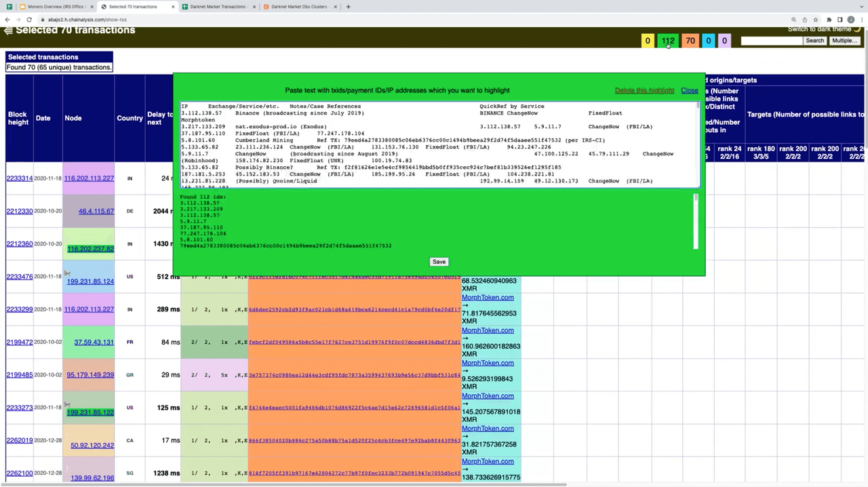This screenshot has height=487, width=868.
Task: Switch to dark theme toggle
Action: pyautogui.click(x=823, y=29)
